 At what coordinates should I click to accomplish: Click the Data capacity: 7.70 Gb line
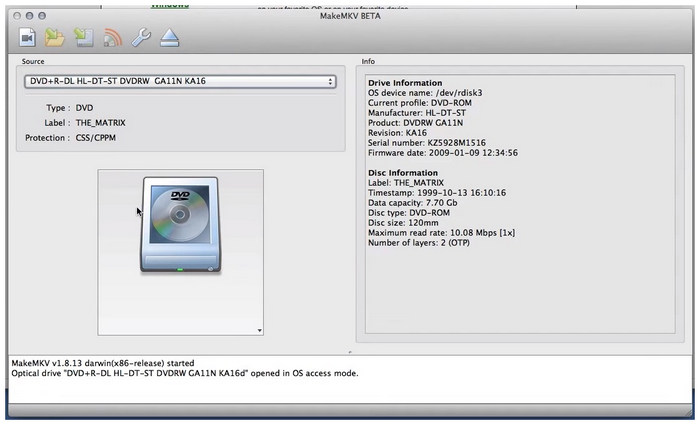point(412,203)
